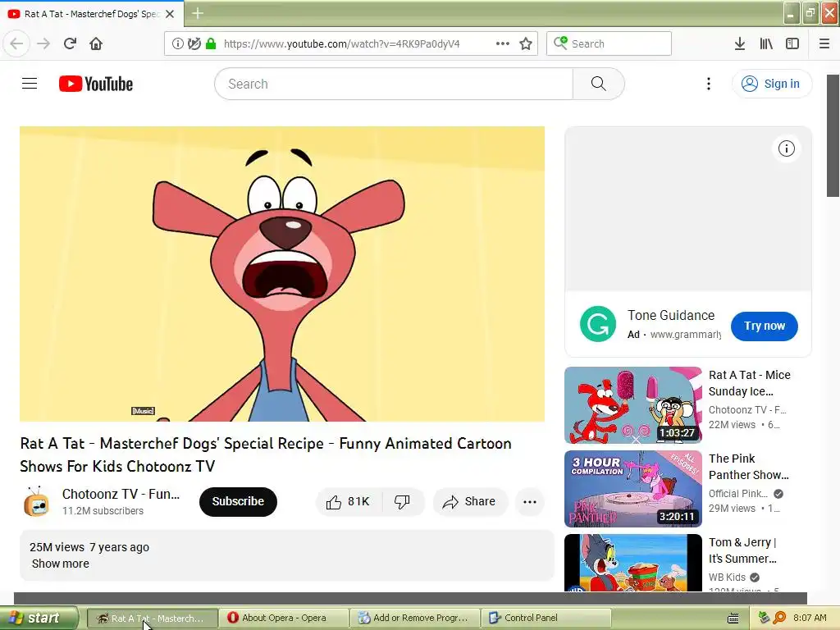Open Chotoonz TV - Fun channel name link
This screenshot has height=630, width=840.
pos(121,493)
